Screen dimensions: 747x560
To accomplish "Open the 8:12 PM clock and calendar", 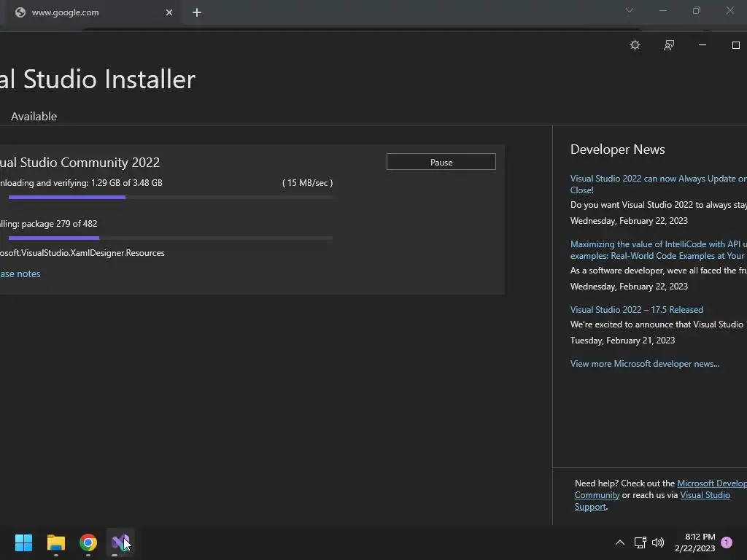I will [695, 542].
